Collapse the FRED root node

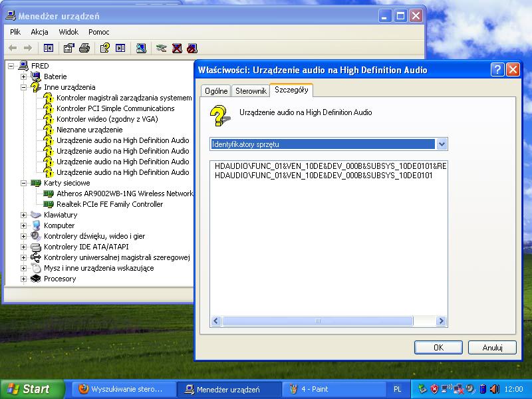point(11,66)
